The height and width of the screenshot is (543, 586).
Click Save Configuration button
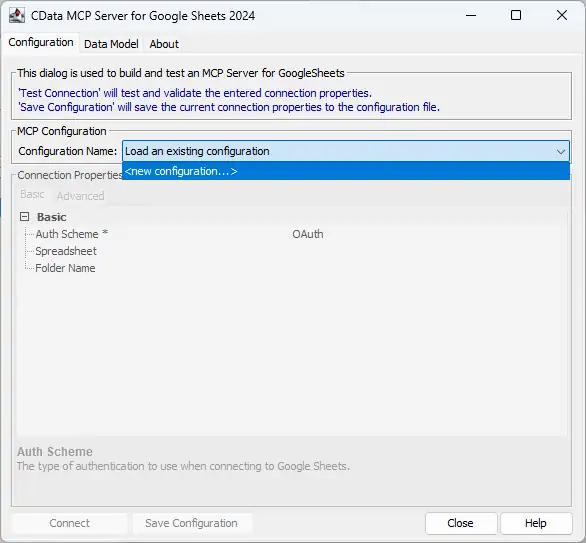pos(191,523)
